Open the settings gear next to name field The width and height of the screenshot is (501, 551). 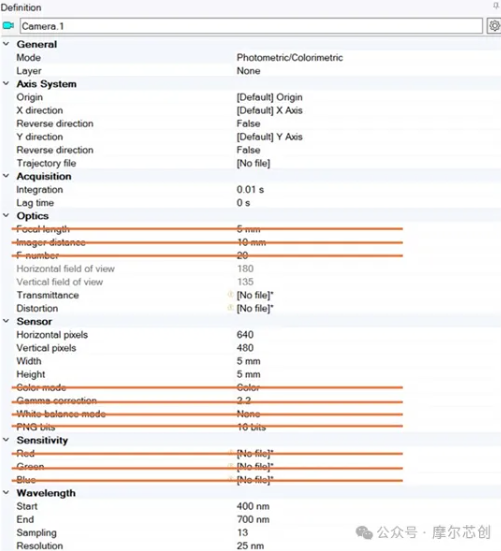[494, 26]
